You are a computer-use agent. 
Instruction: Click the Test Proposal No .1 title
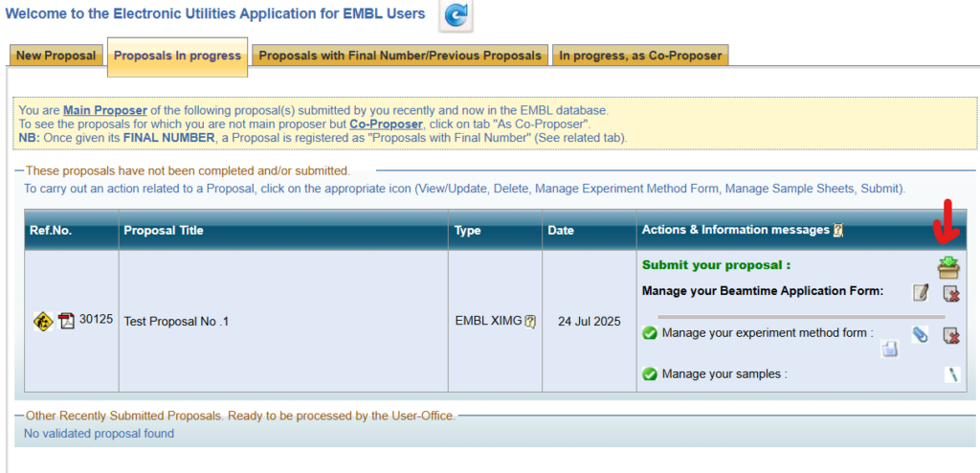pos(177,322)
